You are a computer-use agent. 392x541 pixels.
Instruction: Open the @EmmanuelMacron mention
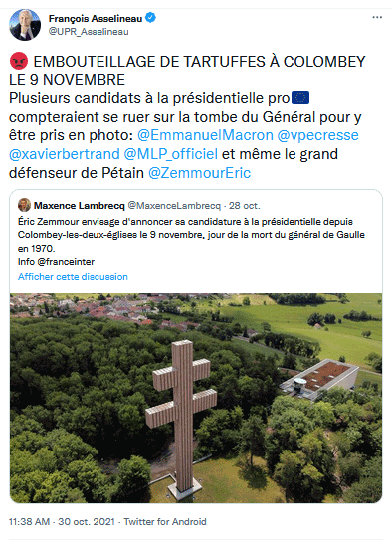[205, 135]
